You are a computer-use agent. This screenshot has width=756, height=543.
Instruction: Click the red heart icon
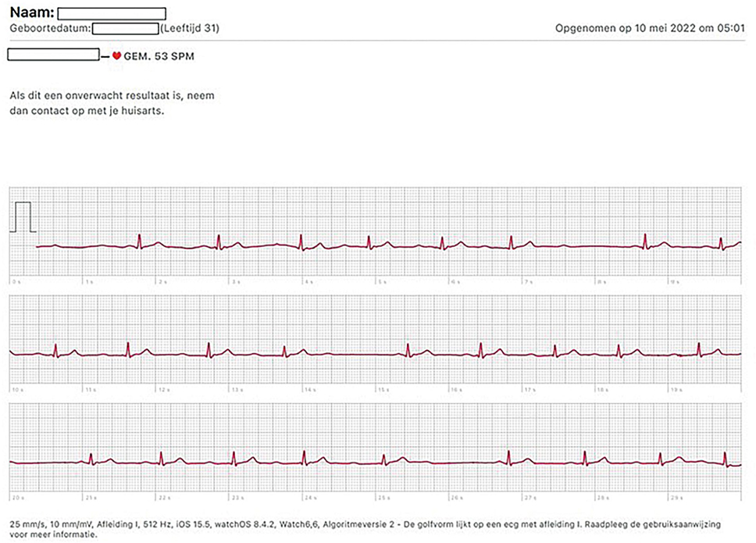pyautogui.click(x=117, y=55)
